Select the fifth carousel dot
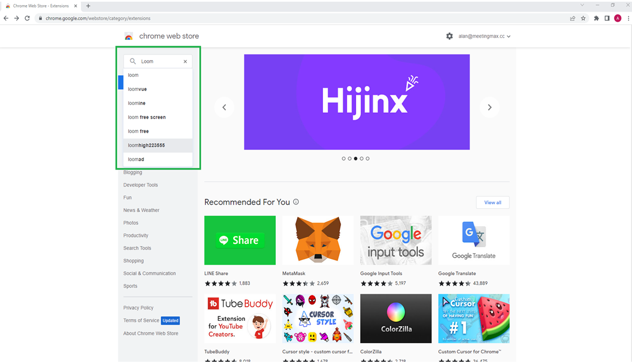The width and height of the screenshot is (632, 364). click(367, 158)
